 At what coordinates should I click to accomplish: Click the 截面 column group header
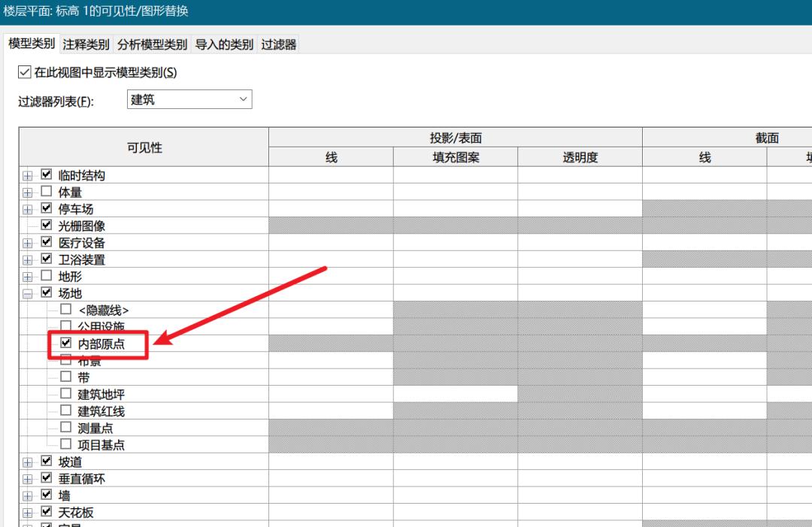pos(766,138)
